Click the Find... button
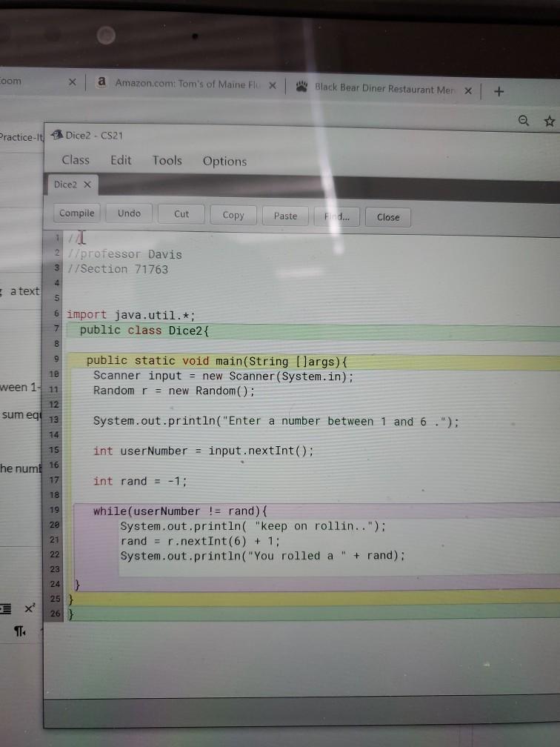560x747 pixels. [x=336, y=216]
